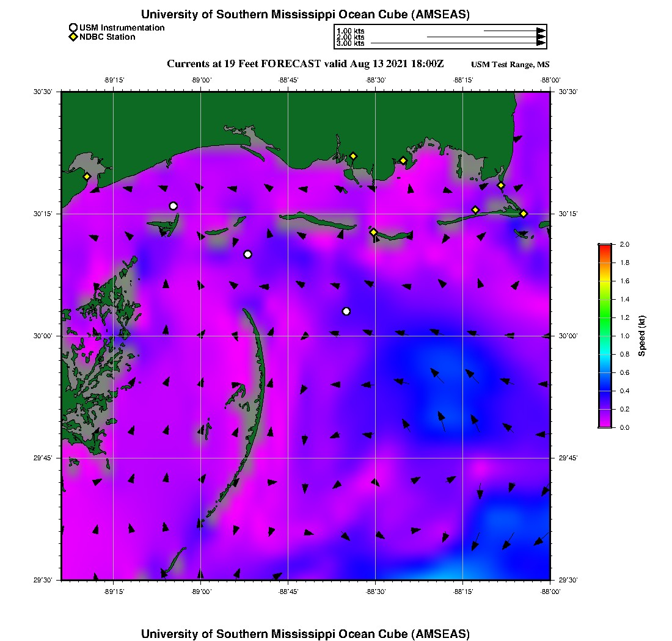Select the westernmost white USM instrument circle

[x=173, y=206]
